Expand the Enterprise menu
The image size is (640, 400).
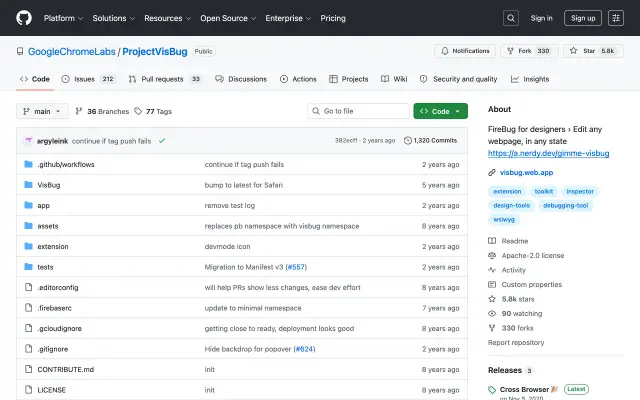tap(288, 18)
